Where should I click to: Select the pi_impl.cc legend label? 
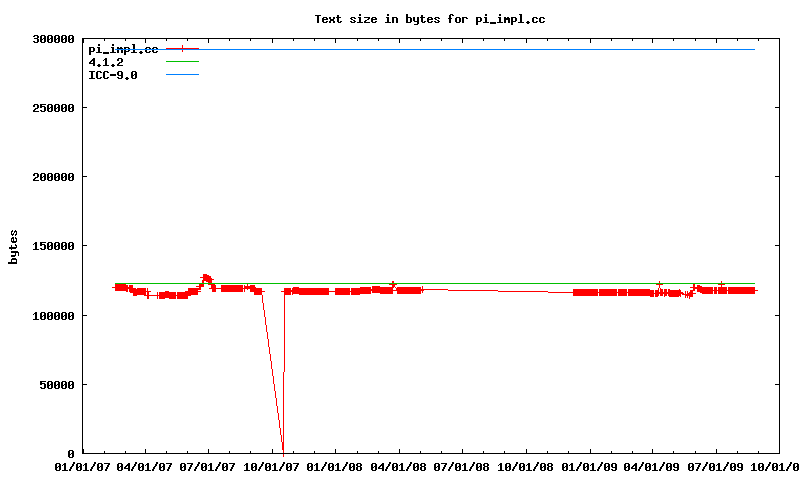click(123, 49)
